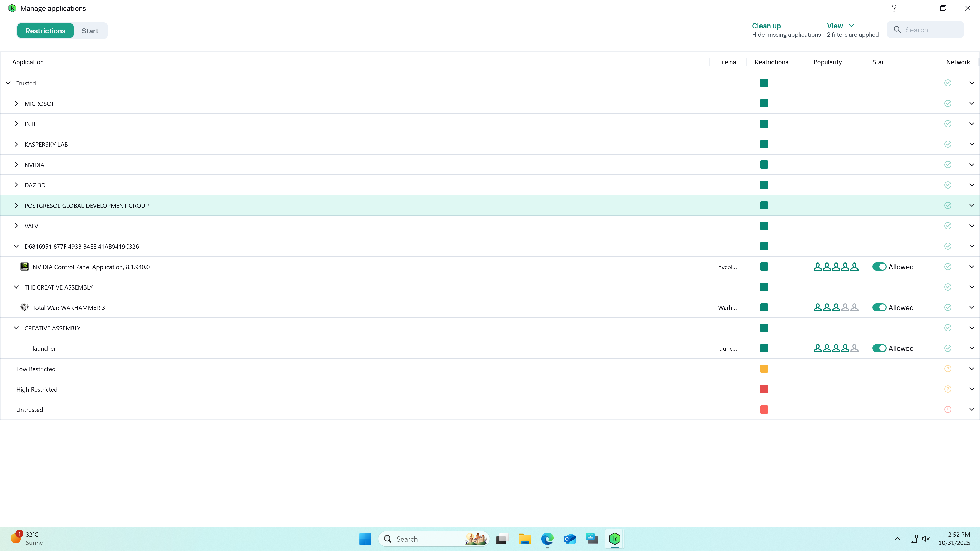Expand the VALVE group
The height and width of the screenshot is (551, 980).
pyautogui.click(x=16, y=226)
